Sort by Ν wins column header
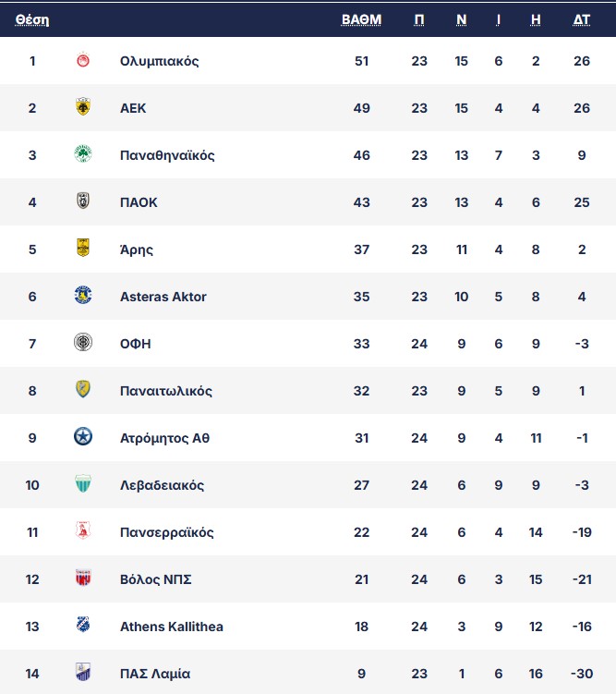This screenshot has height=694, width=616. pyautogui.click(x=461, y=18)
